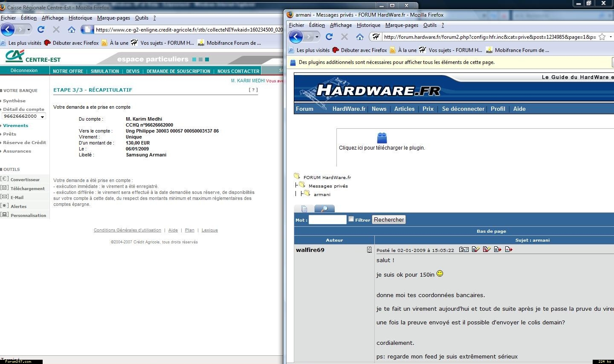Viewport: 614px width, 364px height.
Task: Open Affichage menu in forum window
Action: click(x=341, y=25)
